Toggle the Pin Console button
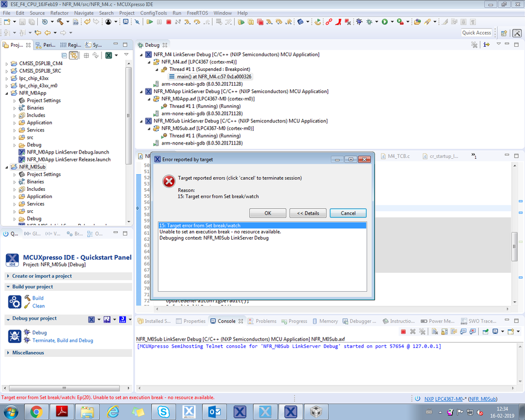The height and width of the screenshot is (420, 525). click(486, 332)
